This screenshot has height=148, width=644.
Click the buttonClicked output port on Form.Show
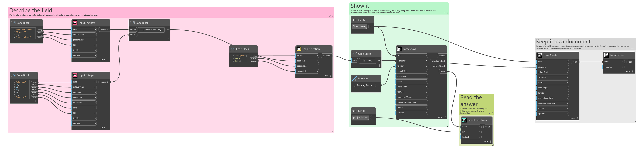tap(439, 66)
